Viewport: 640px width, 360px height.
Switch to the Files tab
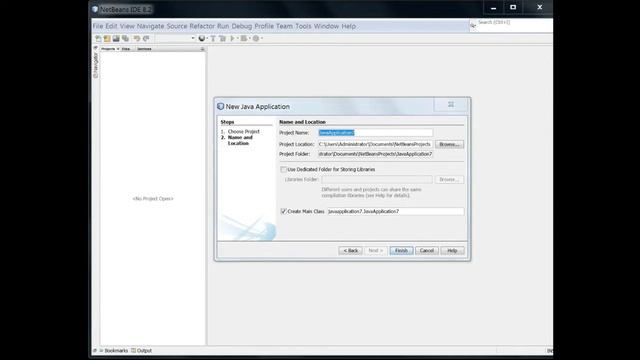coord(126,49)
